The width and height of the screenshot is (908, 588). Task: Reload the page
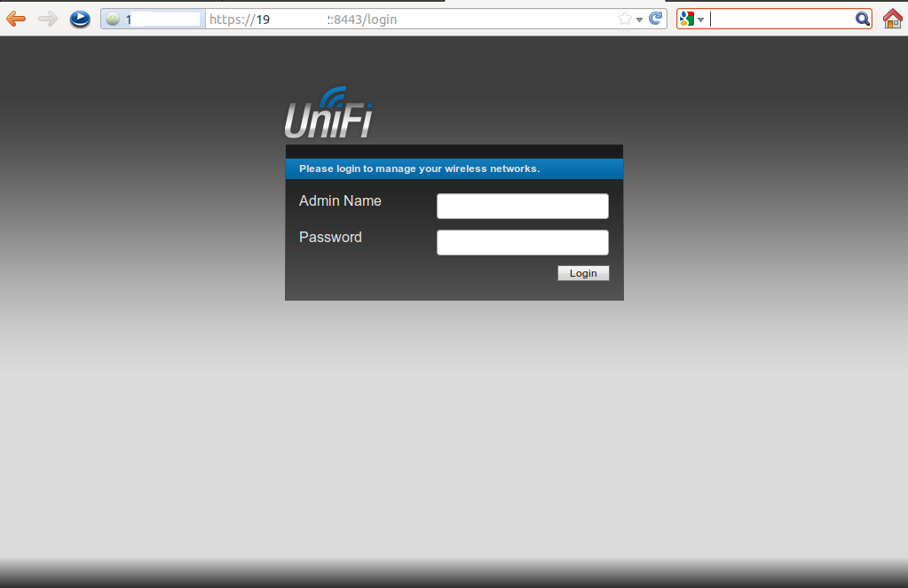(656, 19)
